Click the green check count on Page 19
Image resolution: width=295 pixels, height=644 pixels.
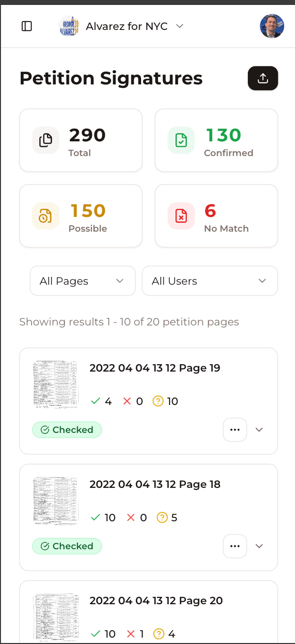100,401
